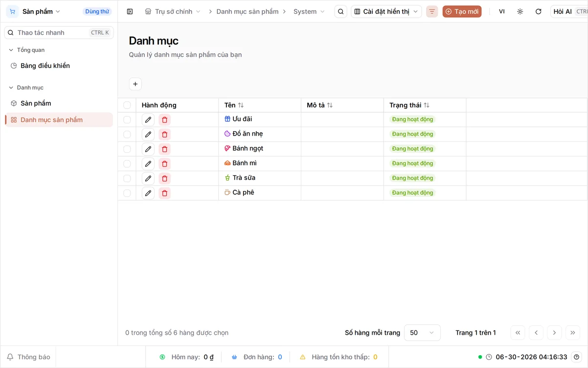The image size is (588, 368).
Task: Go to the next page
Action: pos(554,333)
